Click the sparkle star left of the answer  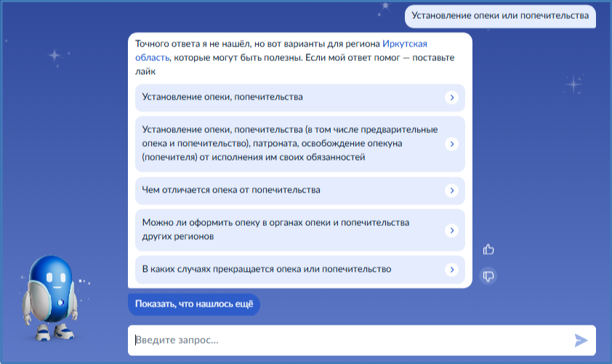coord(55,55)
